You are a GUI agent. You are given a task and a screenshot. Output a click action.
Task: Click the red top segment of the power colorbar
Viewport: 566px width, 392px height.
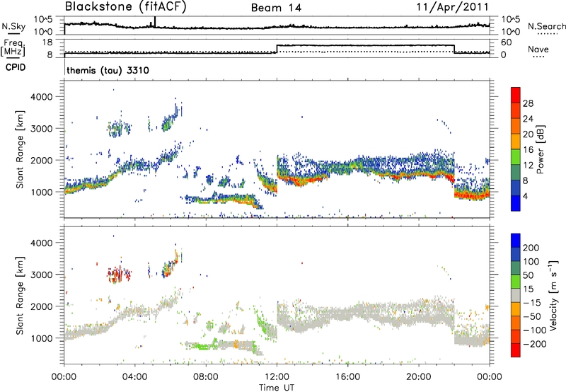point(516,95)
